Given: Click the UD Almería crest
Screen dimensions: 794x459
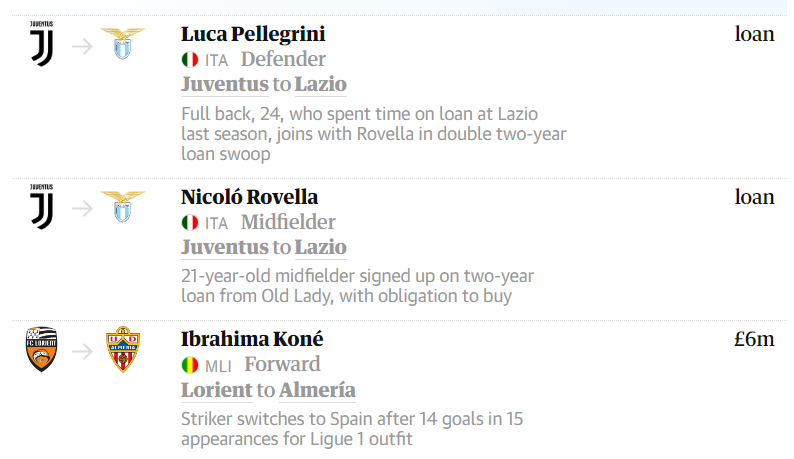Looking at the screenshot, I should 123,349.
